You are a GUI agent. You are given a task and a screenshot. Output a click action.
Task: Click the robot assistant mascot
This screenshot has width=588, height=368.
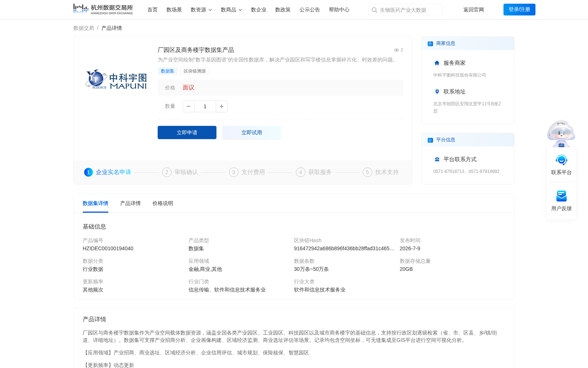tap(561, 133)
